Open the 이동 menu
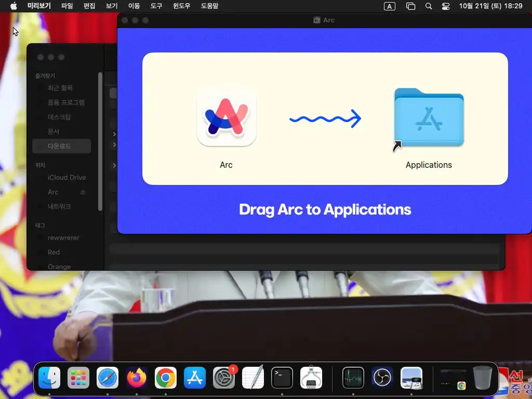 [x=134, y=6]
